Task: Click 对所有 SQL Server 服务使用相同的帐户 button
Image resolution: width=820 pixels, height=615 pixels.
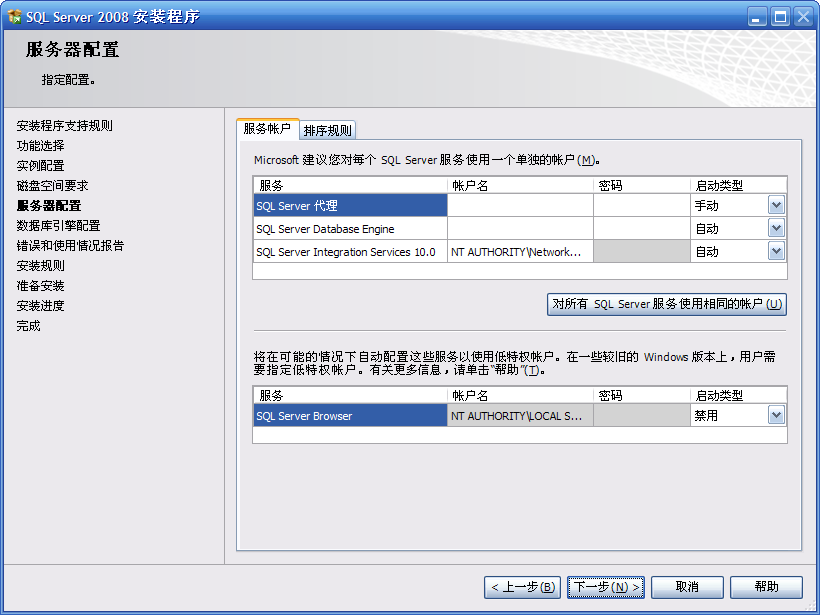Action: [667, 304]
